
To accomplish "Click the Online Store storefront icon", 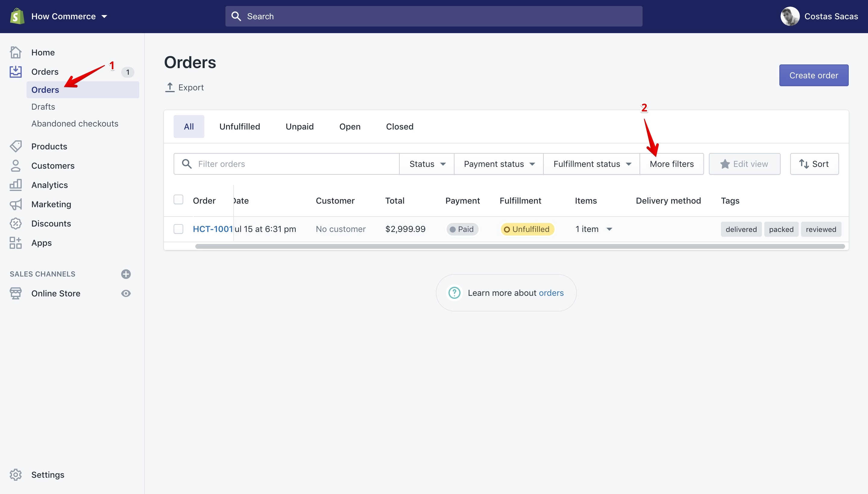I will (x=16, y=293).
